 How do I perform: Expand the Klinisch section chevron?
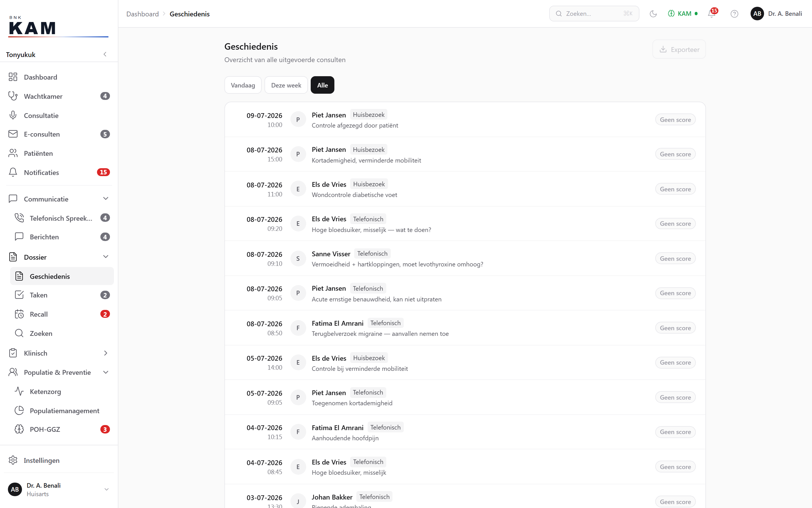106,353
